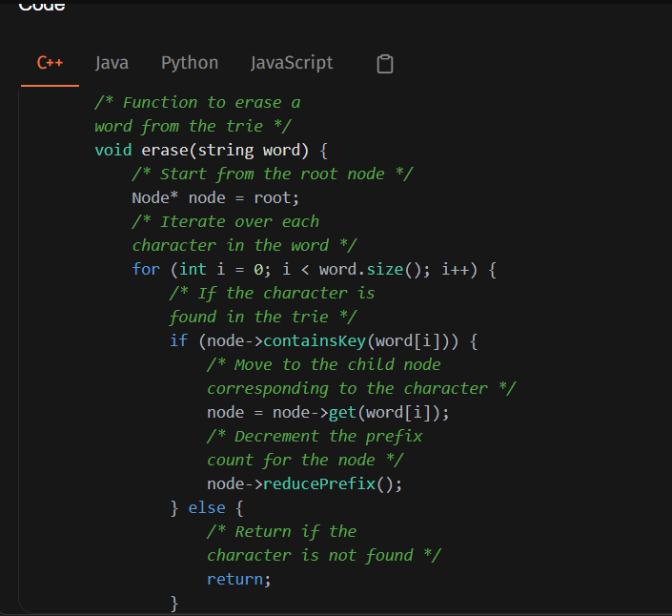Click the comment 'corresponding to the character */'

[x=361, y=389]
